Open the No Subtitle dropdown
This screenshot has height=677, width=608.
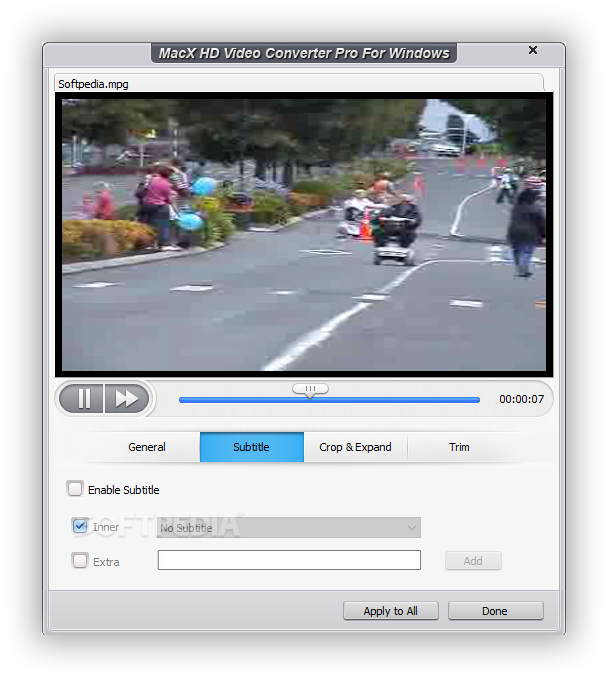pos(289,528)
